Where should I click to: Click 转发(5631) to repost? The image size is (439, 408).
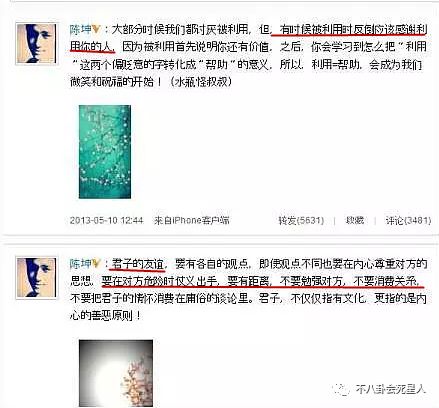tap(301, 220)
